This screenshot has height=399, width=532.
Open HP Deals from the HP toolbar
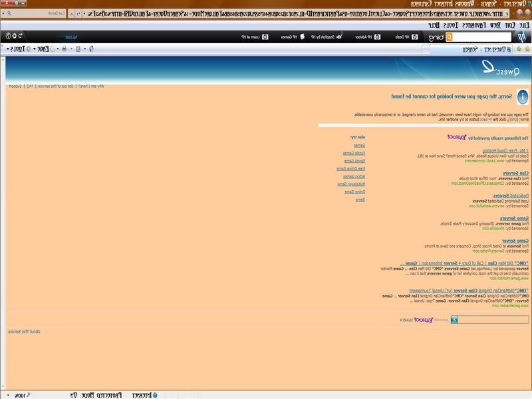[406, 37]
